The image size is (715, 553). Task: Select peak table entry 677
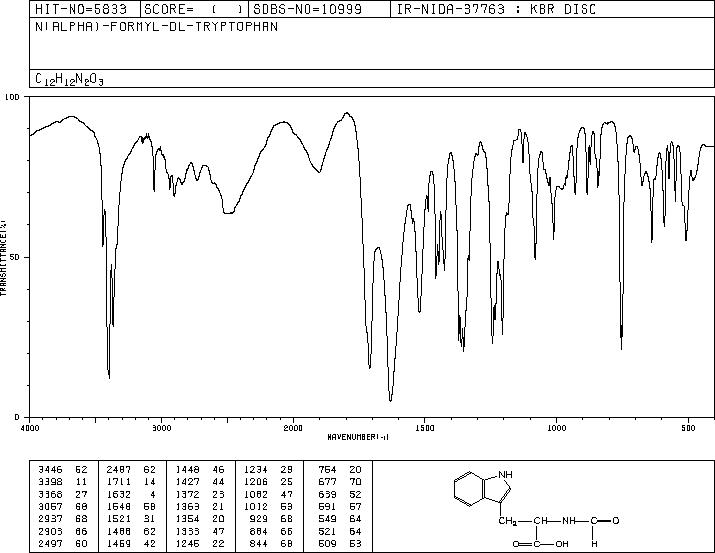(x=327, y=482)
